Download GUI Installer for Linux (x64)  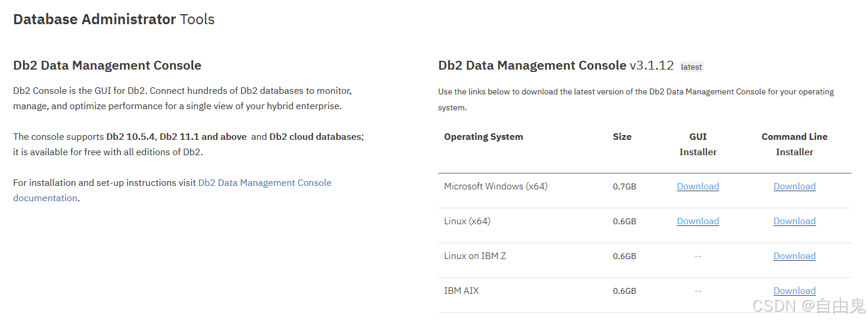[697, 221]
